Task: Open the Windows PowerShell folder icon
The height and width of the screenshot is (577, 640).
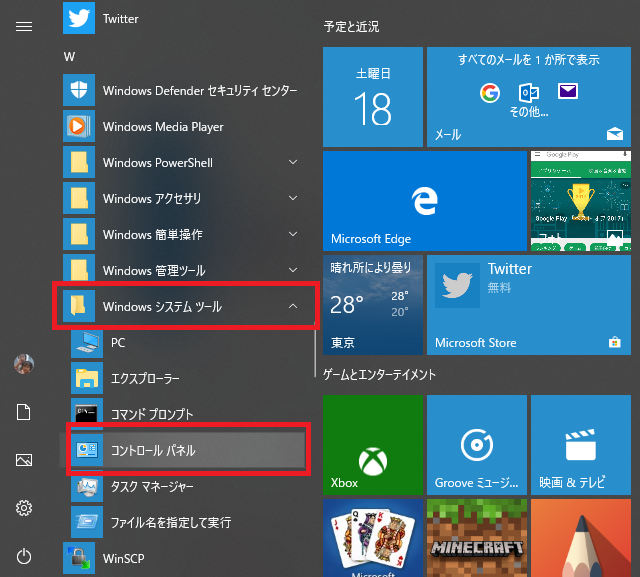Action: (79, 162)
